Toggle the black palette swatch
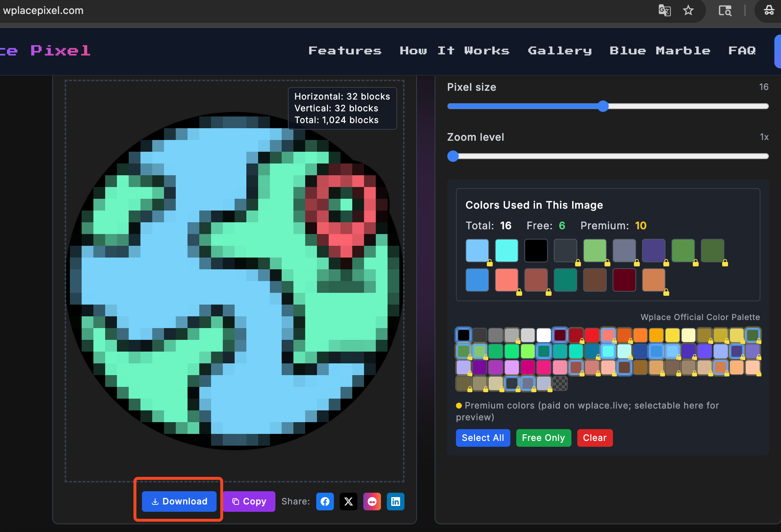The width and height of the screenshot is (781, 532). [x=463, y=335]
